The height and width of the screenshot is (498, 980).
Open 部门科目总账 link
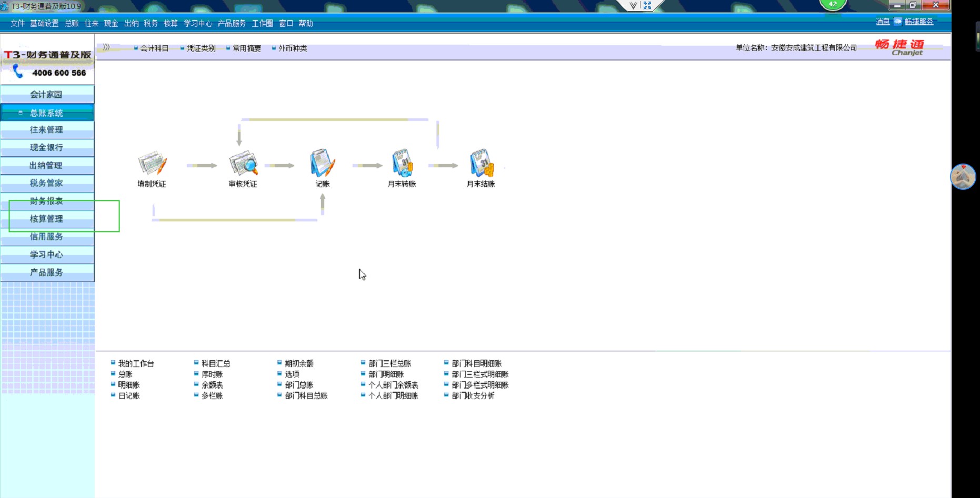pyautogui.click(x=306, y=395)
